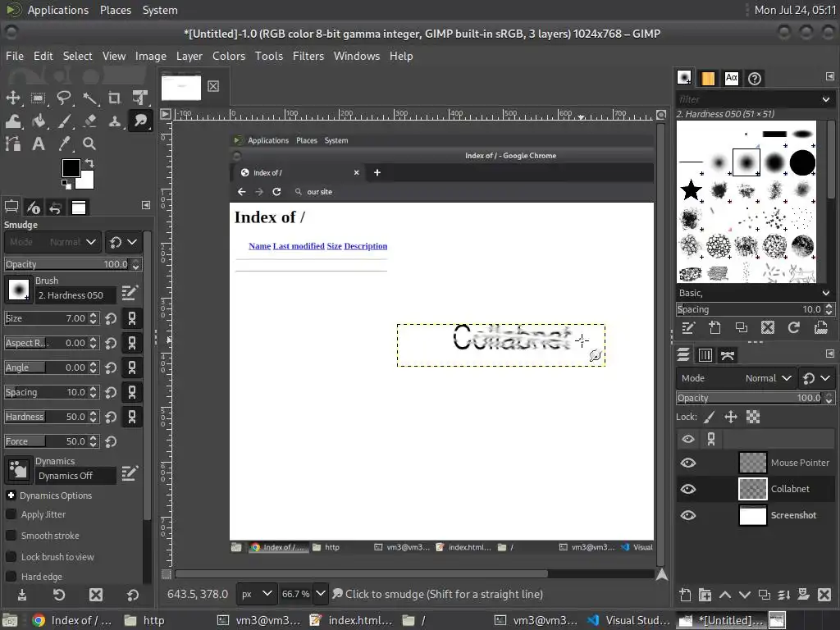Hide the Mouse Pointer layer
The width and height of the screenshot is (840, 630).
[688, 463]
